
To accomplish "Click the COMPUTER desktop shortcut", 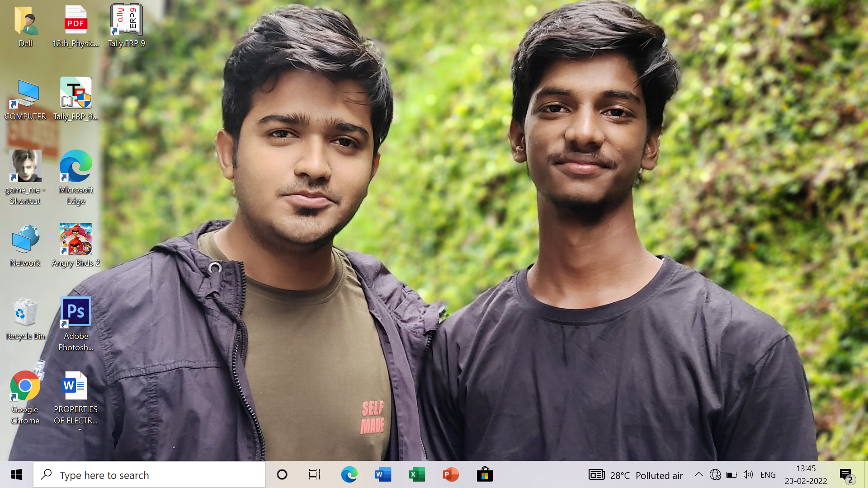I will pos(25,94).
